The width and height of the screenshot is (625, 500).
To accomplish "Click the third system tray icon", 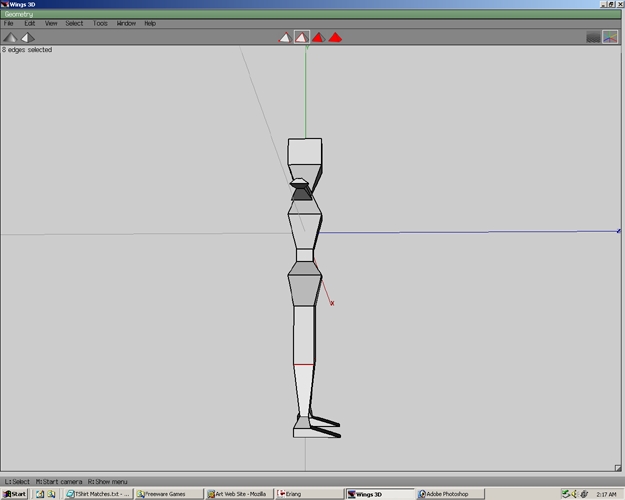I will pos(584,494).
